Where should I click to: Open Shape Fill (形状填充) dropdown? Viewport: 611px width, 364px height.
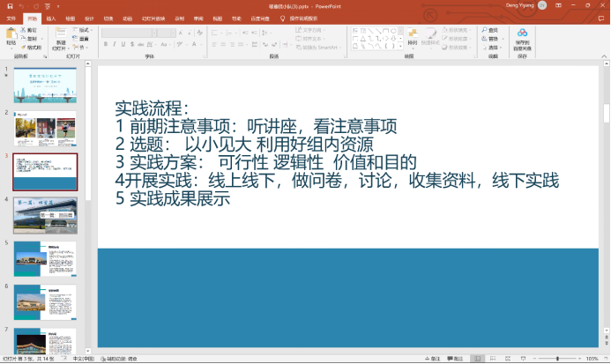pos(456,30)
